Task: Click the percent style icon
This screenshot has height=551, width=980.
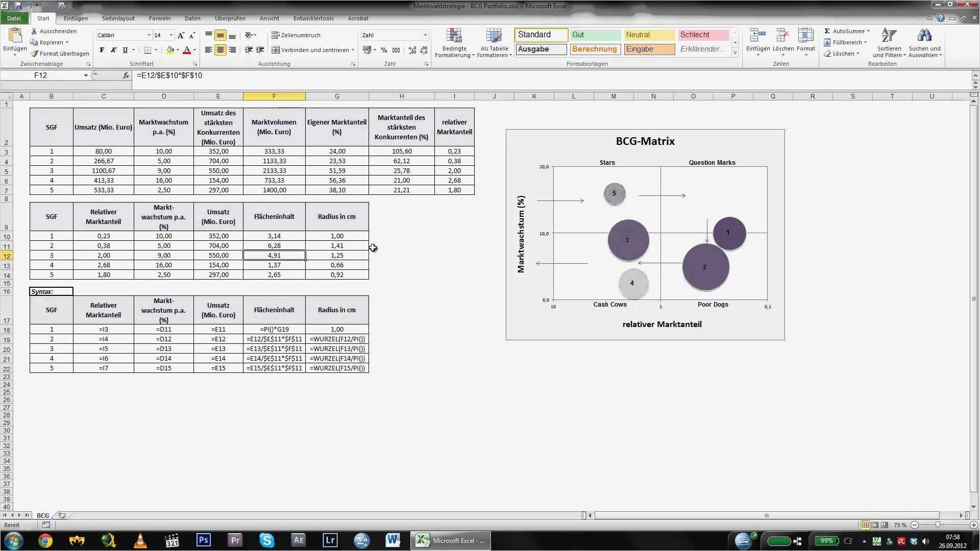Action: (384, 50)
